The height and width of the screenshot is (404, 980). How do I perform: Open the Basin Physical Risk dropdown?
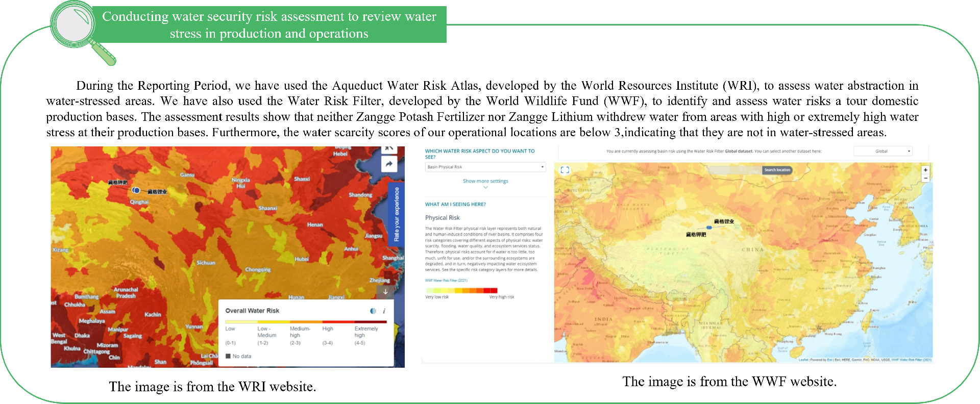pyautogui.click(x=485, y=167)
